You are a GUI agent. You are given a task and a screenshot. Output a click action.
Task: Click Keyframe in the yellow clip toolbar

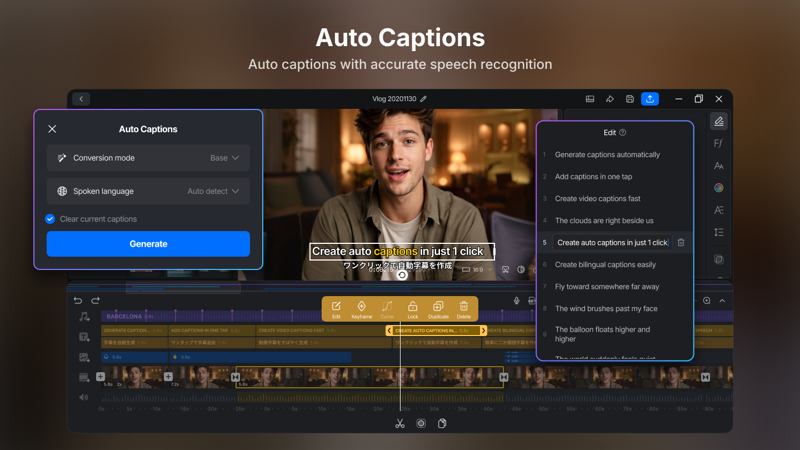(x=361, y=309)
